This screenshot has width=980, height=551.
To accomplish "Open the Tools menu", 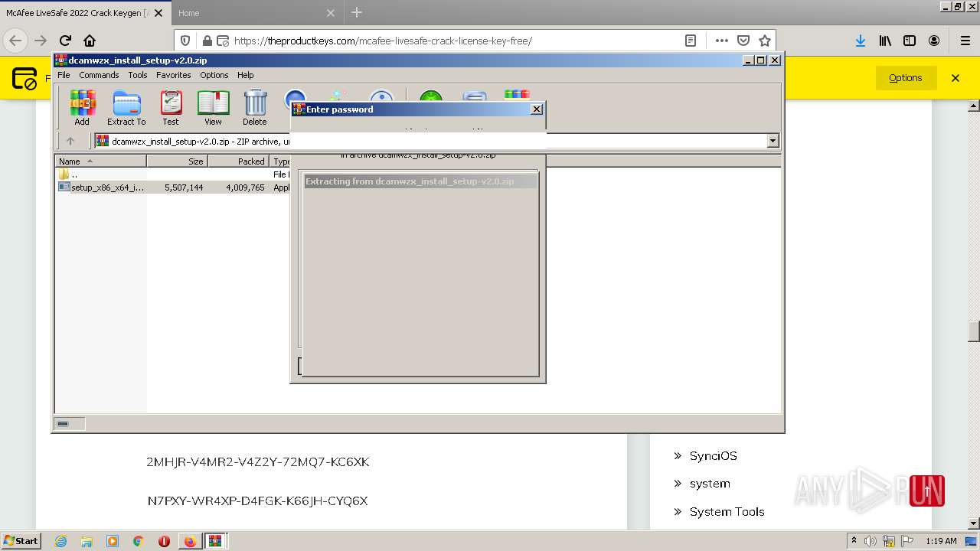I will click(138, 75).
